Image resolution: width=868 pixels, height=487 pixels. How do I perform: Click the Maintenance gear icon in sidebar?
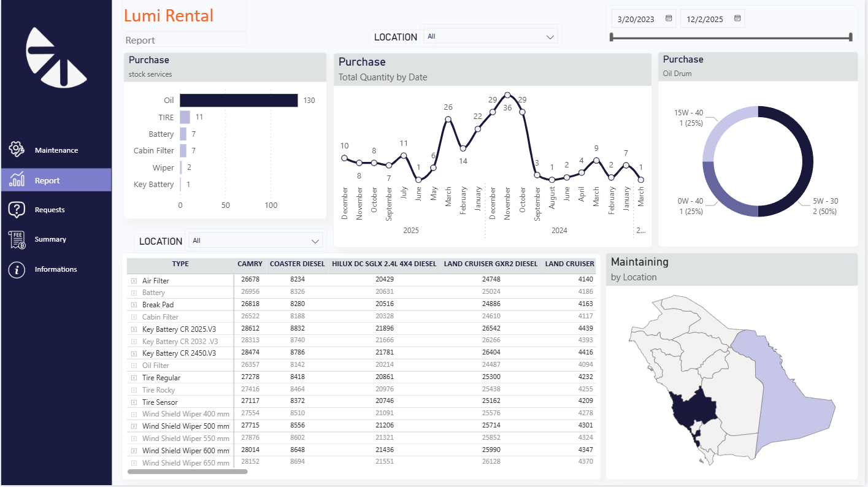[17, 149]
